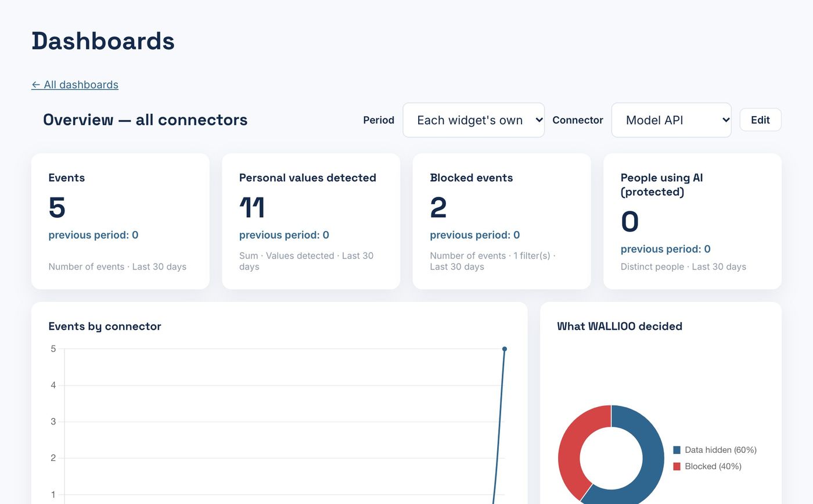Screen dimensions: 813x504
Task: Select the People using AI count 0
Action: click(629, 222)
